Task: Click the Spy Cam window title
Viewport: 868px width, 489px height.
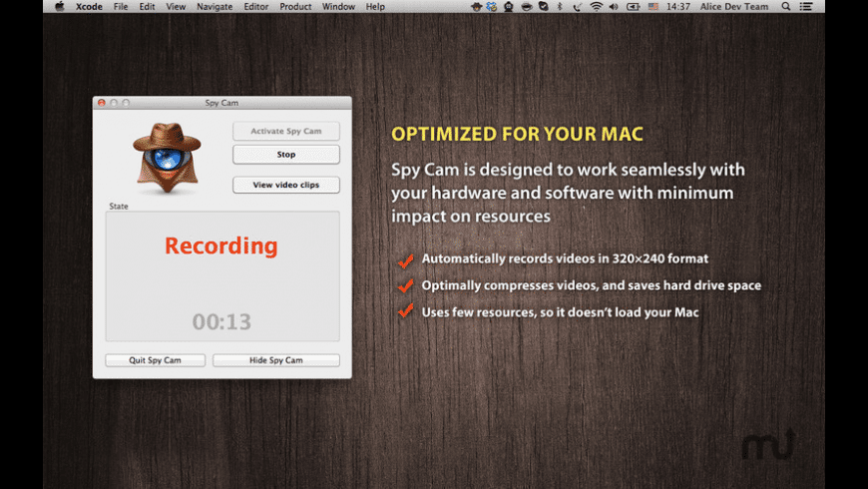Action: click(x=221, y=103)
